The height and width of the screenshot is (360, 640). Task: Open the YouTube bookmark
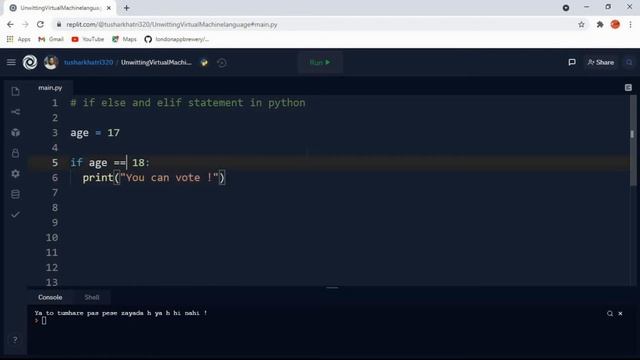pos(88,39)
